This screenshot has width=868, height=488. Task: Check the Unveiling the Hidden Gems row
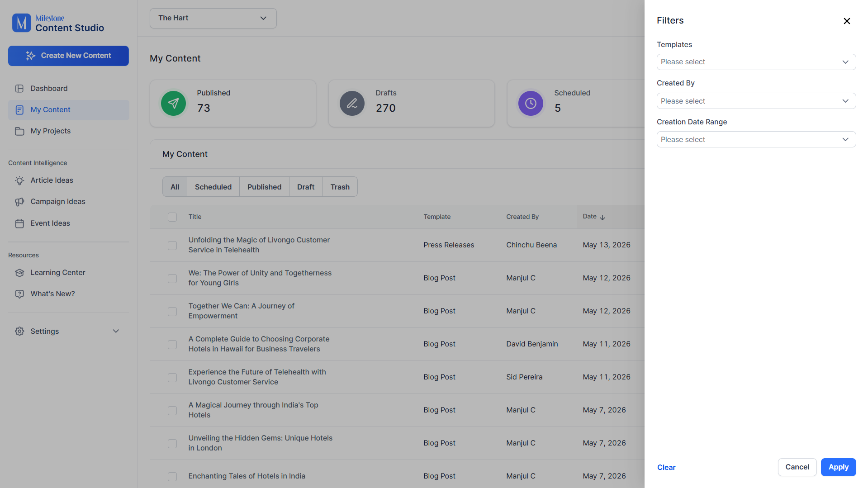coord(172,444)
